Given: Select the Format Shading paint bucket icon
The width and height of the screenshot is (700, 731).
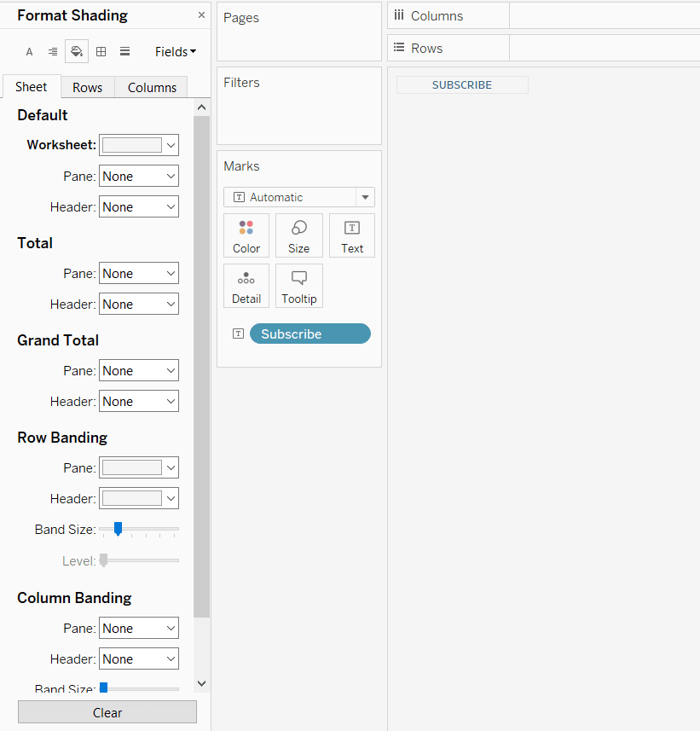Looking at the screenshot, I should [x=77, y=52].
